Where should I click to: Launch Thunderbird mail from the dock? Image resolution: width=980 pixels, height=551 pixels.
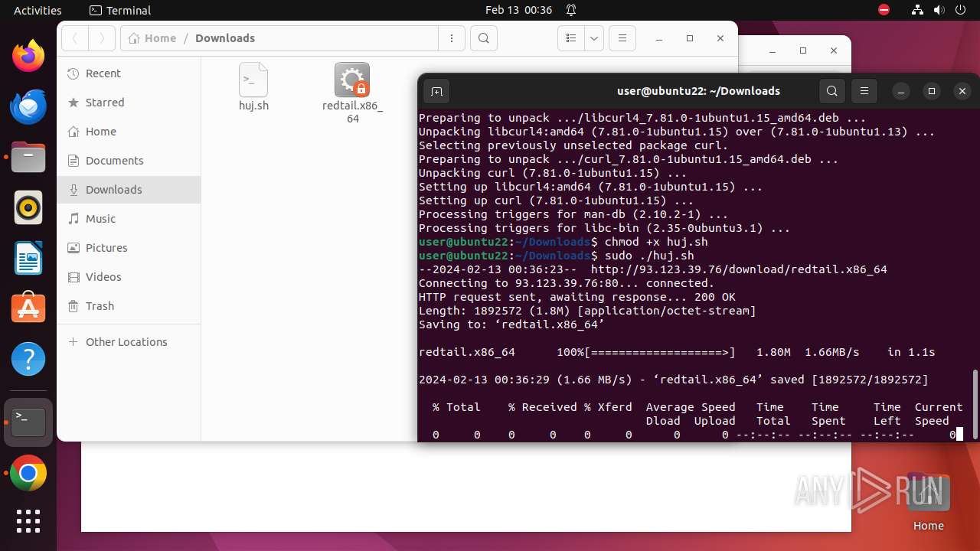(28, 106)
